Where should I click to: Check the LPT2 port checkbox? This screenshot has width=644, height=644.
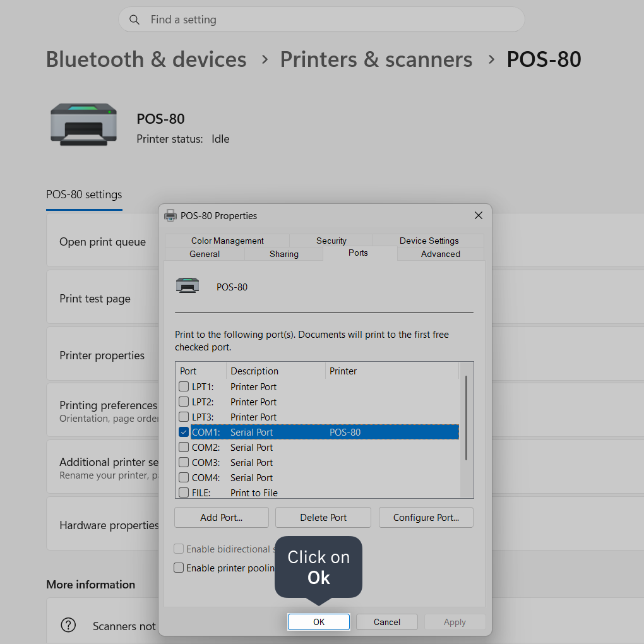[x=184, y=402]
